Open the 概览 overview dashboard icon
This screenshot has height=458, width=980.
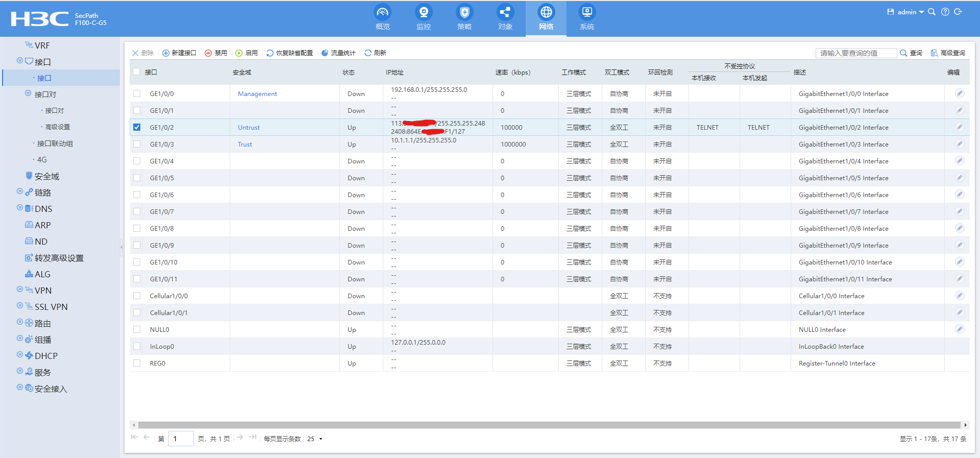383,12
